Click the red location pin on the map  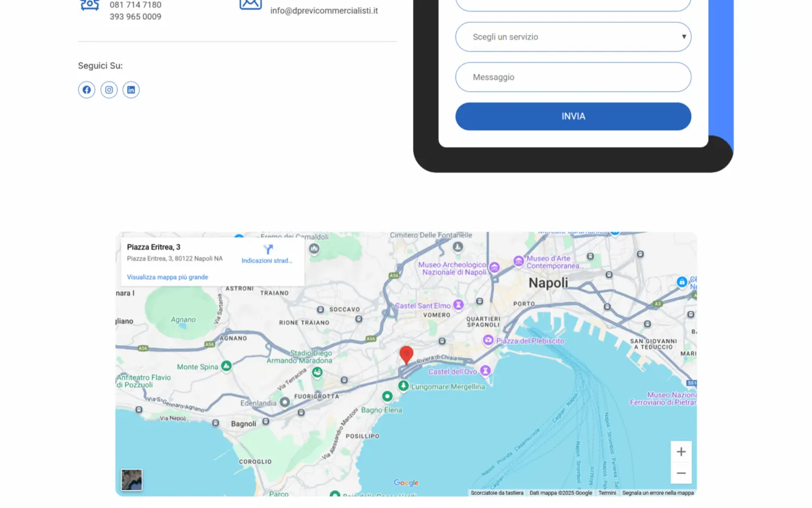407,355
